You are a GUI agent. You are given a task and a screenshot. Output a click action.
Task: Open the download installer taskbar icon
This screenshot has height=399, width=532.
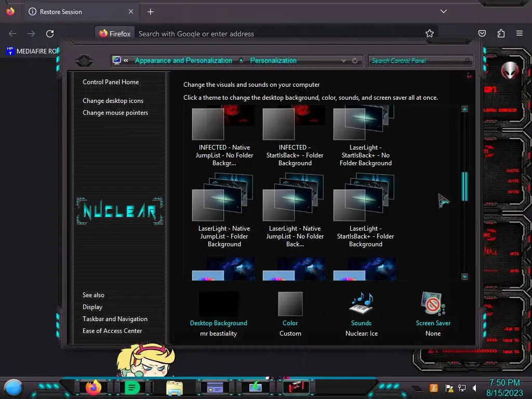click(256, 387)
